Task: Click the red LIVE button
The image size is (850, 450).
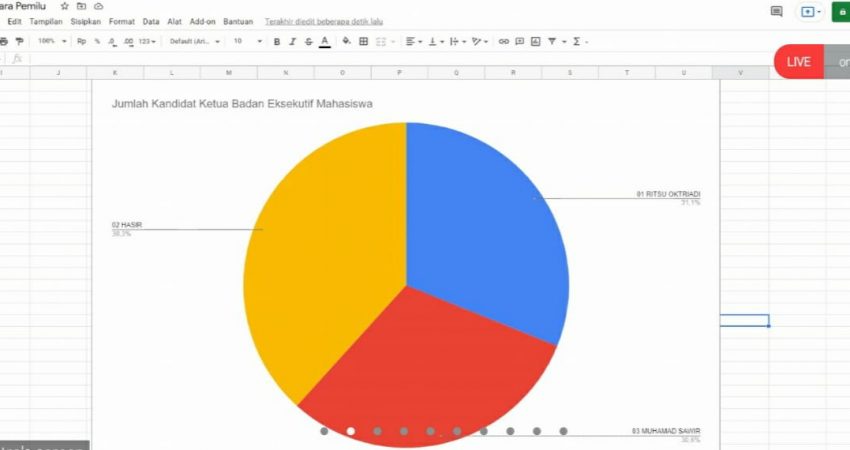Action: click(799, 62)
